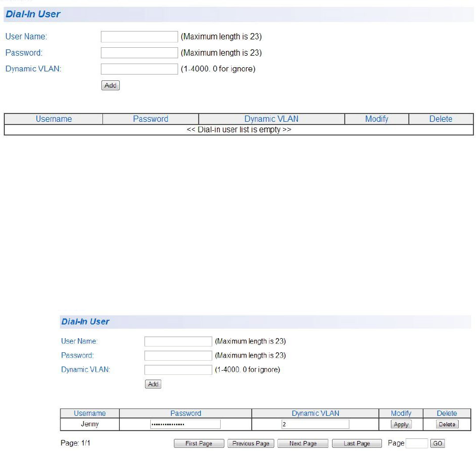Click Jenny's password field in table
This screenshot has width=476, height=451.
click(x=185, y=424)
